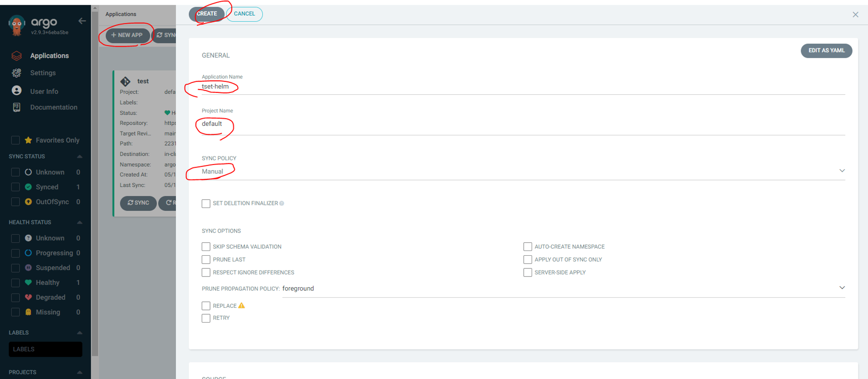Enable Skip Schema Validation checkbox
The width and height of the screenshot is (868, 379).
(x=206, y=247)
